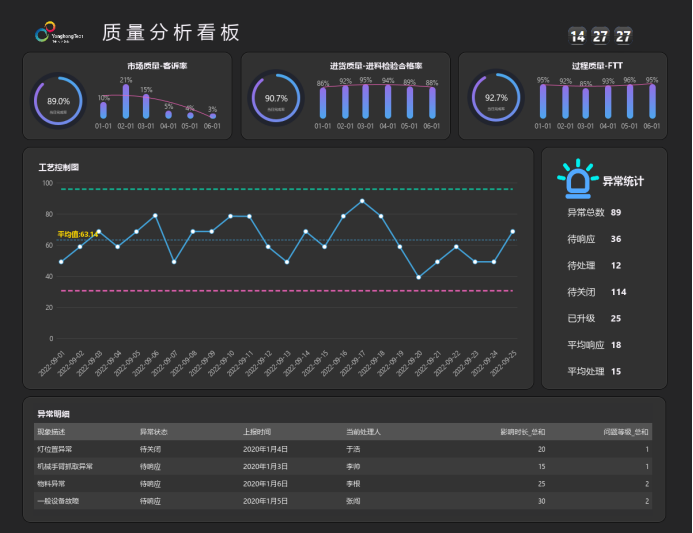Select the 机械手臂抓取异常 row
693x533 pixels.
point(64,466)
